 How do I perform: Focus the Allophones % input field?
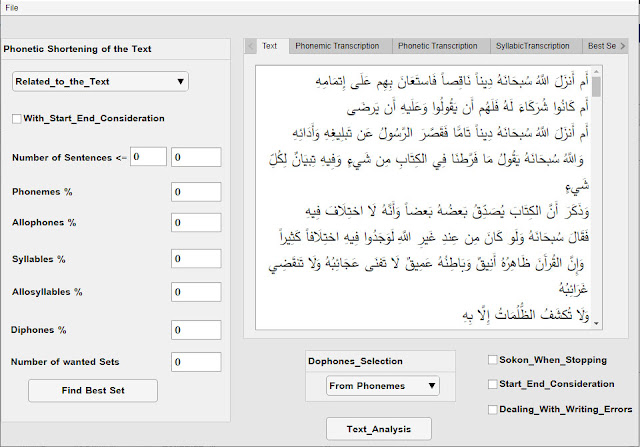coord(196,222)
